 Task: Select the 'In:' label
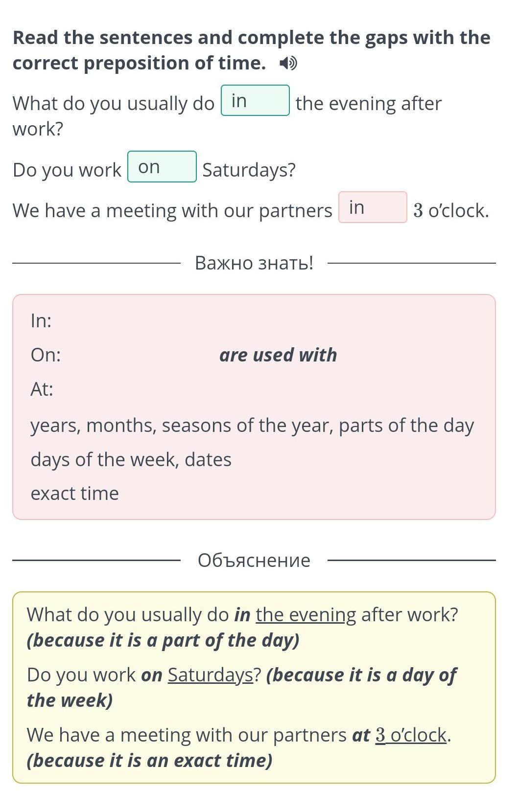pos(41,321)
